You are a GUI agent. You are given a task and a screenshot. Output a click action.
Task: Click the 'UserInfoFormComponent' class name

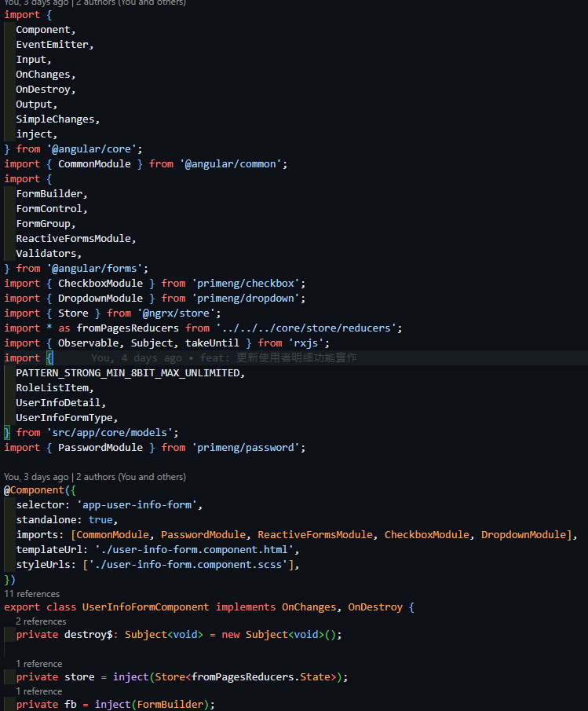tap(146, 607)
